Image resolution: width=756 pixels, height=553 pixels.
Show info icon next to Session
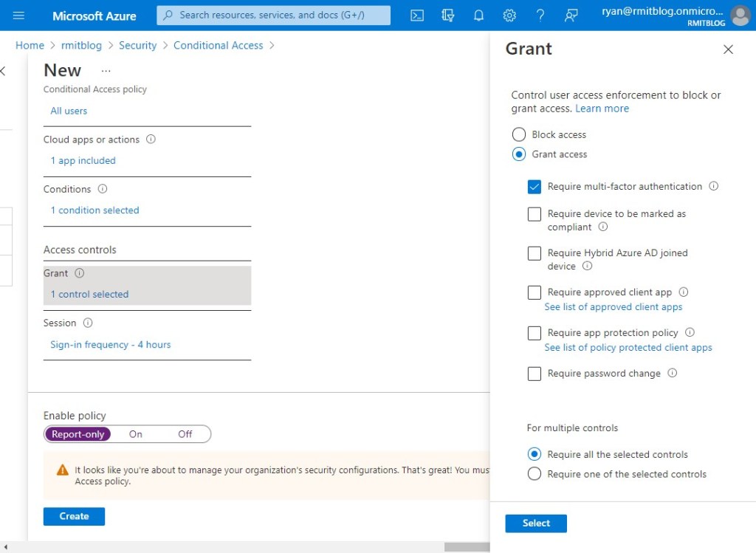pyautogui.click(x=88, y=323)
